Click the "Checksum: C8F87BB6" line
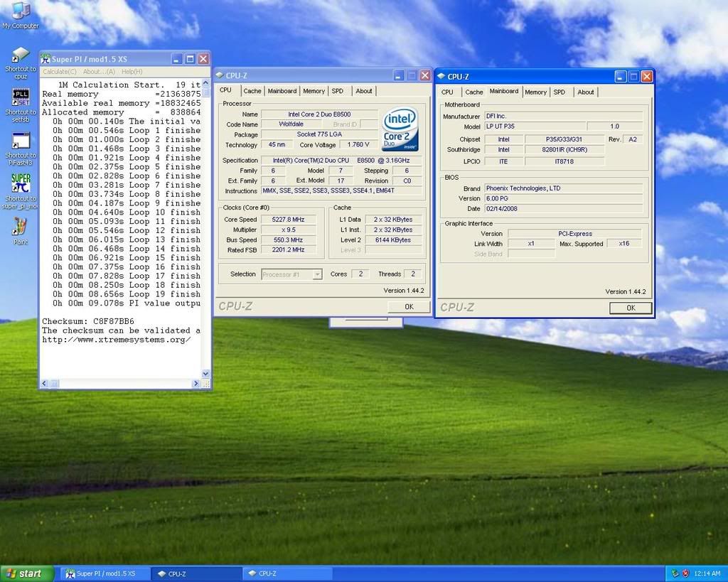The width and height of the screenshot is (728, 582). pos(87,321)
